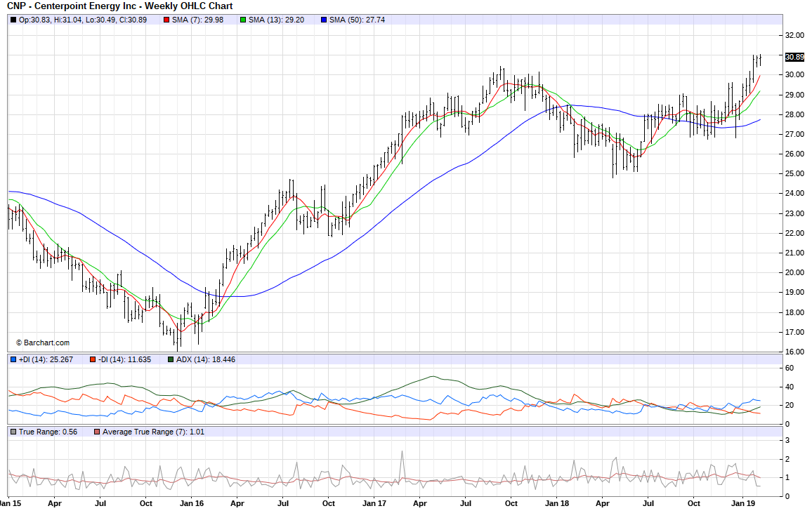Click the gray True Range legend swatch

point(13,432)
